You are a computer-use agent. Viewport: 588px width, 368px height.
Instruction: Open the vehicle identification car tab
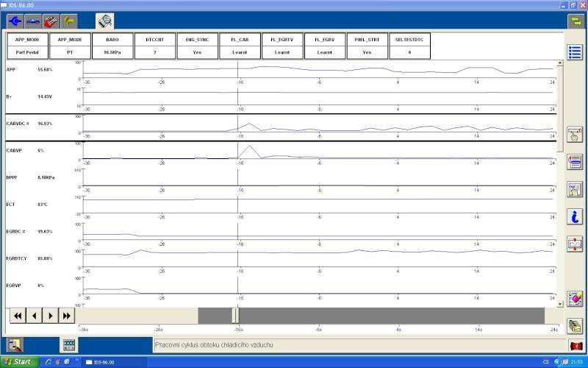(33, 21)
